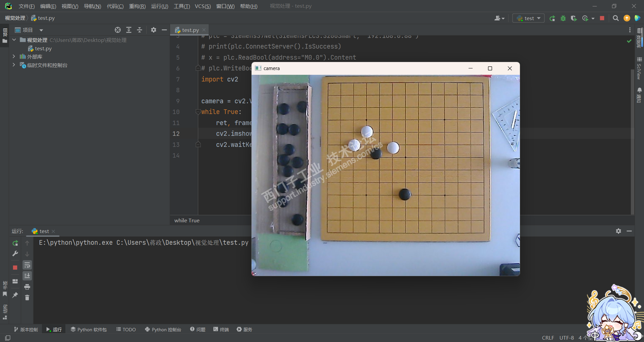The width and height of the screenshot is (644, 342).
Task: Stop the program using the top toolbar stop button
Action: click(602, 18)
